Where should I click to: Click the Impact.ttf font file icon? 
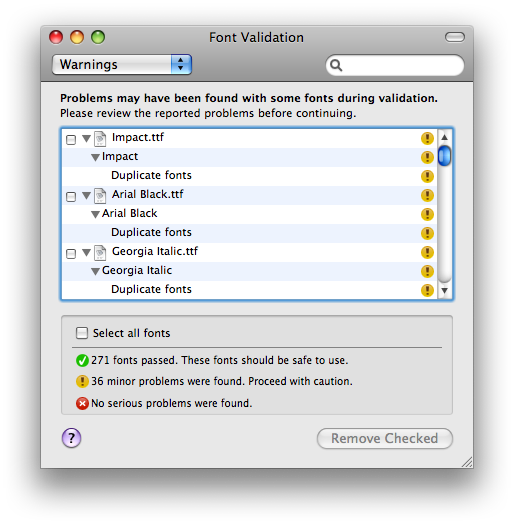click(x=100, y=139)
